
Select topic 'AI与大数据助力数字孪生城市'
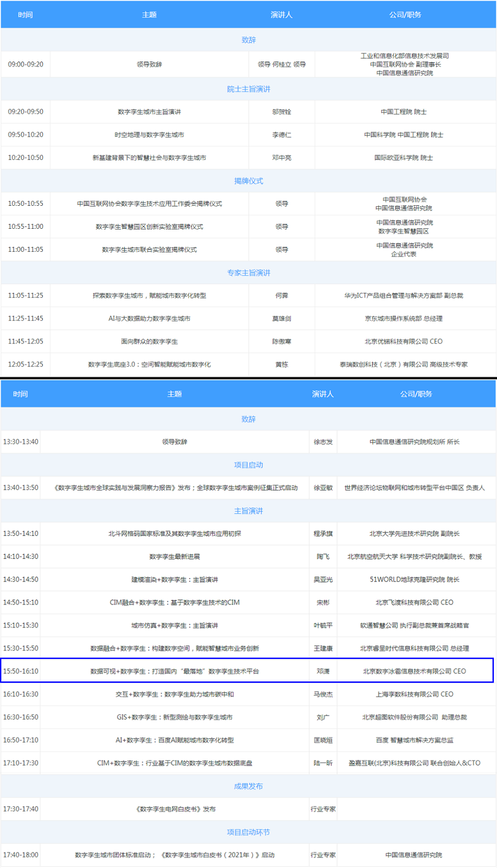149,318
